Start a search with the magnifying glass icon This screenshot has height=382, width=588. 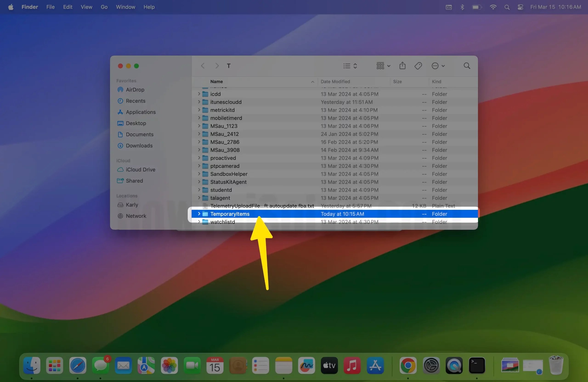point(467,66)
